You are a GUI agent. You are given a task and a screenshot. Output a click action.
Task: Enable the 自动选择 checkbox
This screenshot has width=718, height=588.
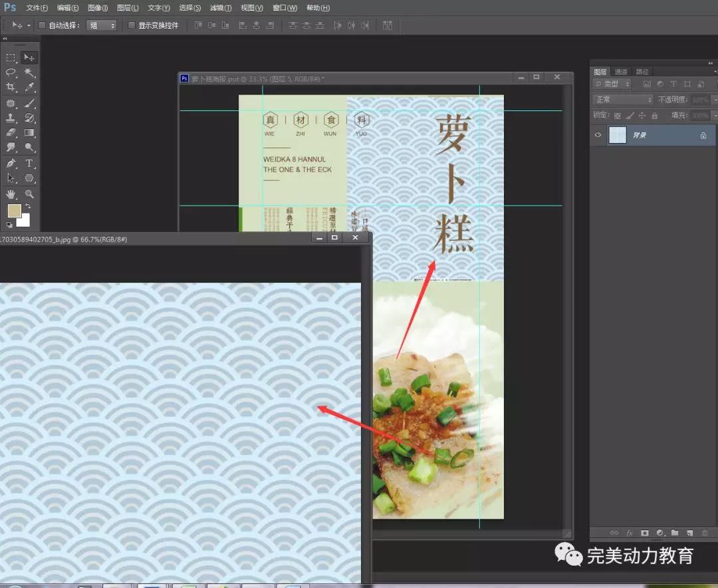(42, 25)
